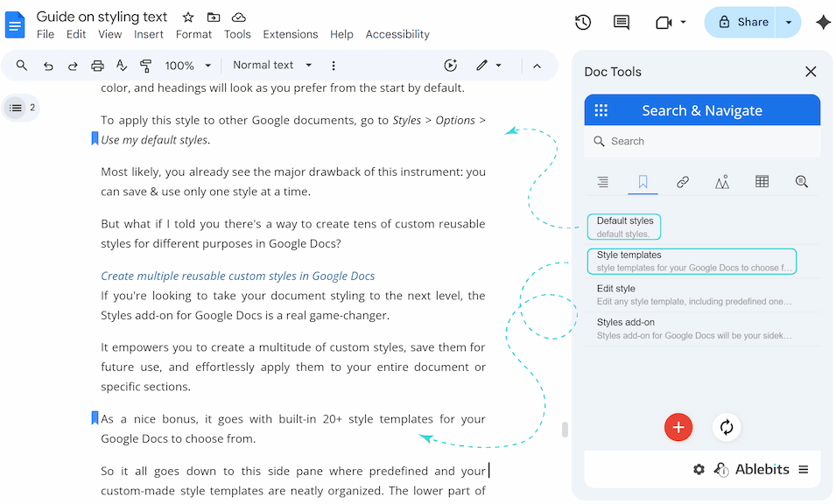Click the Search & Navigate header
Viewport: 836px width, 504px height.
pyautogui.click(x=702, y=110)
